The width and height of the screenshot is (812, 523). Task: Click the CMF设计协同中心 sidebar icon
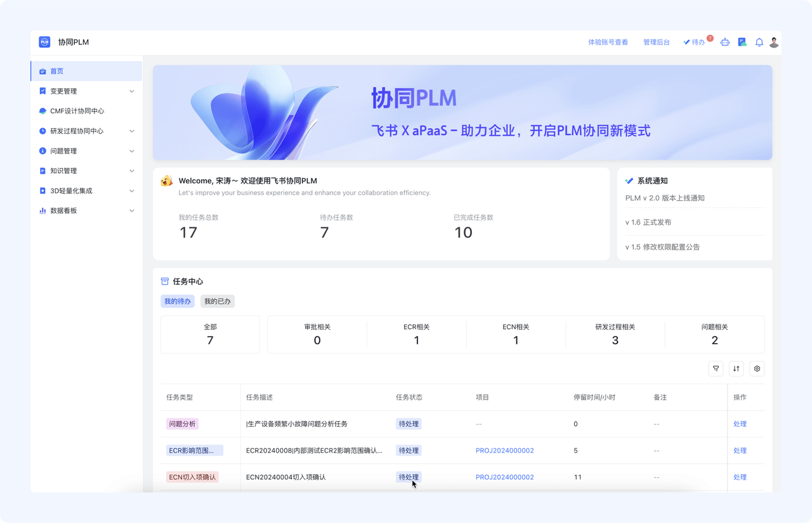(43, 111)
